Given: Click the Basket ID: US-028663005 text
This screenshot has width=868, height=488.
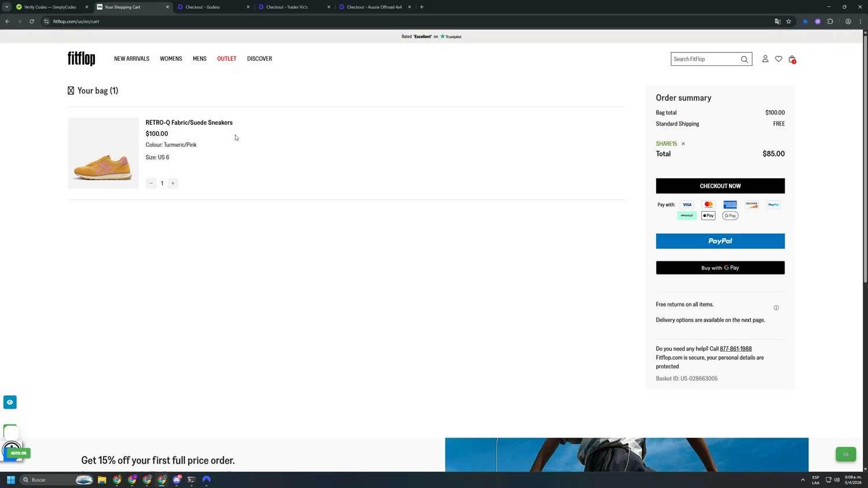Looking at the screenshot, I should (x=687, y=379).
